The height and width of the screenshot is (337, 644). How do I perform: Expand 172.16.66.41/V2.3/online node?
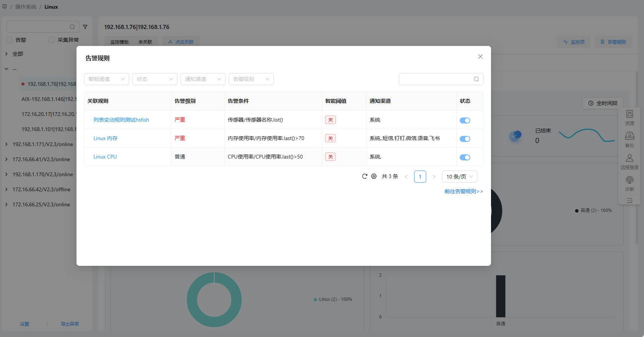[6, 159]
